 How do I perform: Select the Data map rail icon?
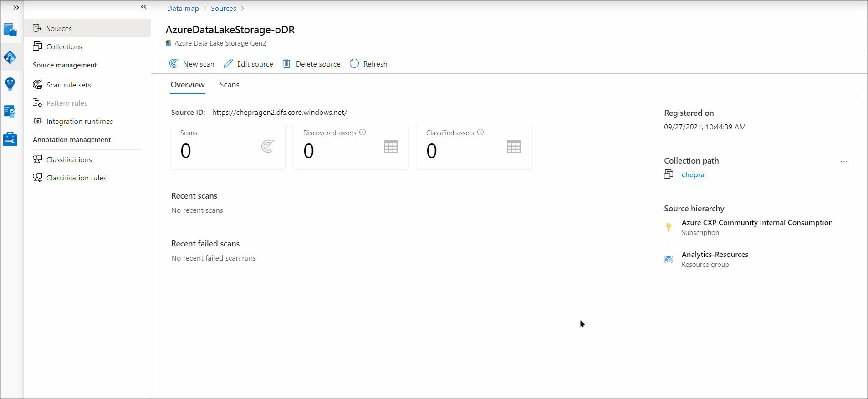[10, 57]
